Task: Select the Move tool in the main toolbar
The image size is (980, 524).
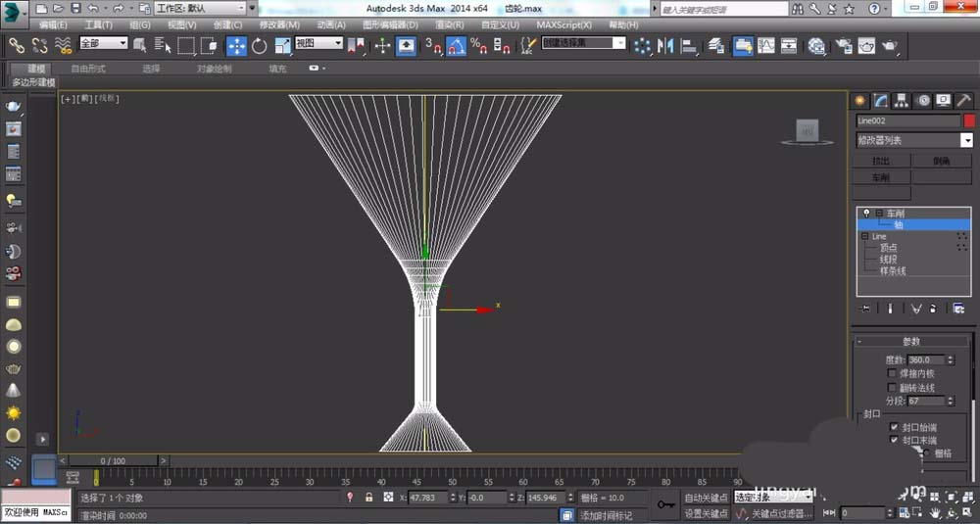Action: 236,45
